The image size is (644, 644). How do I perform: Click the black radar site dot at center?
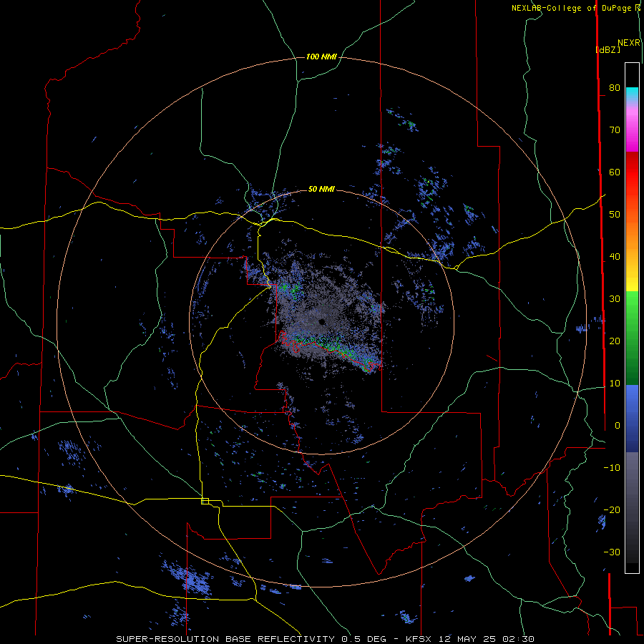click(321, 321)
